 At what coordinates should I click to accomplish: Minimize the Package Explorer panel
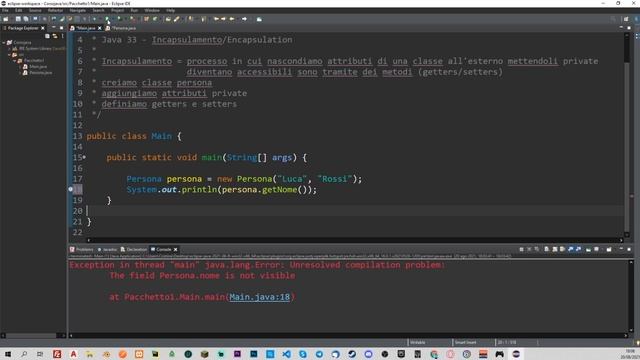[53, 28]
